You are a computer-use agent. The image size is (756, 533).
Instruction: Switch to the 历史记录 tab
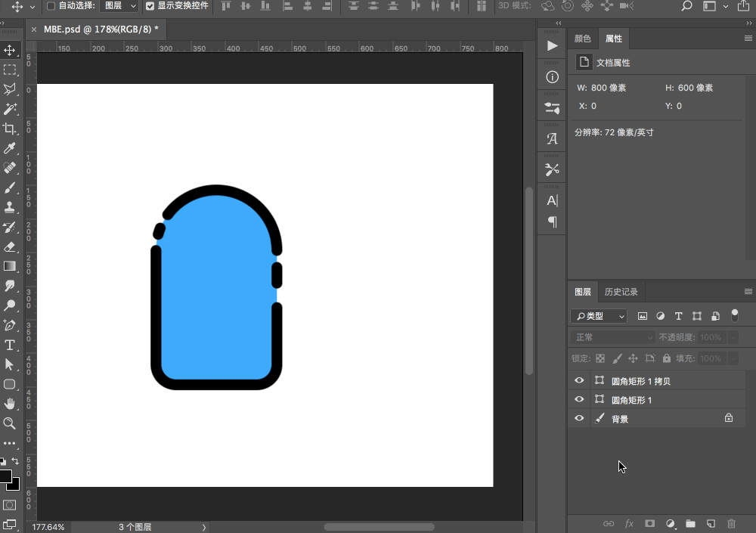[x=621, y=292]
